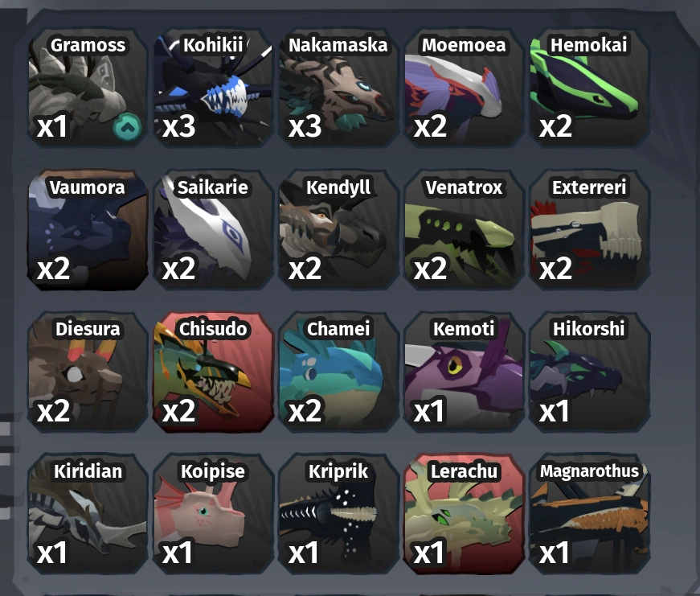Open the Exterreri creature card
This screenshot has height=596, width=700.
(589, 230)
